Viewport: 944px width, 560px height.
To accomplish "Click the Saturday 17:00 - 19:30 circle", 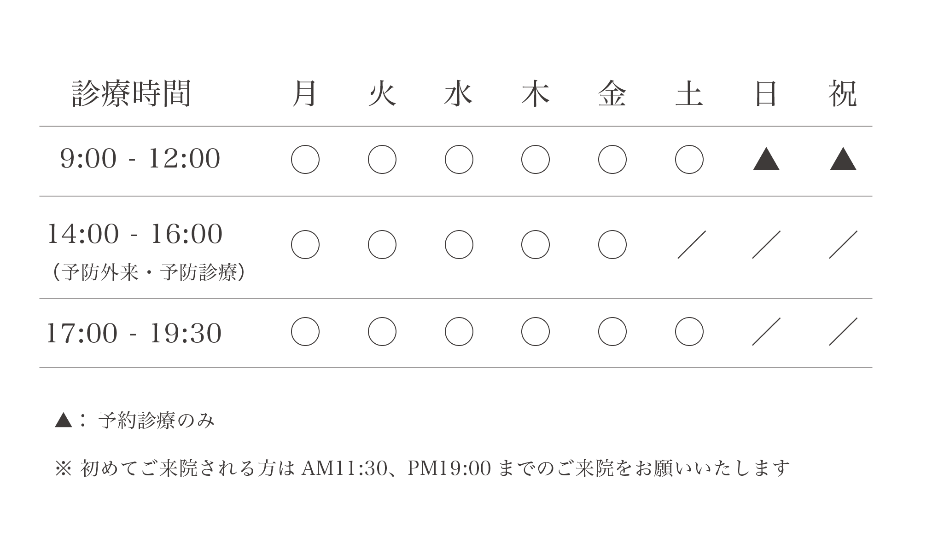I will [x=689, y=331].
